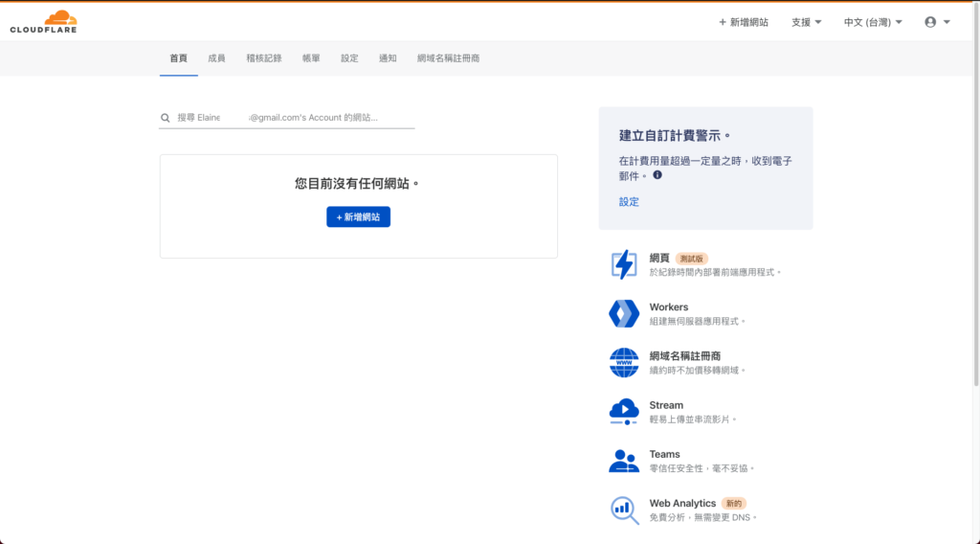Image resolution: width=980 pixels, height=544 pixels.
Task: Open the domain registrar globe icon
Action: (x=624, y=363)
